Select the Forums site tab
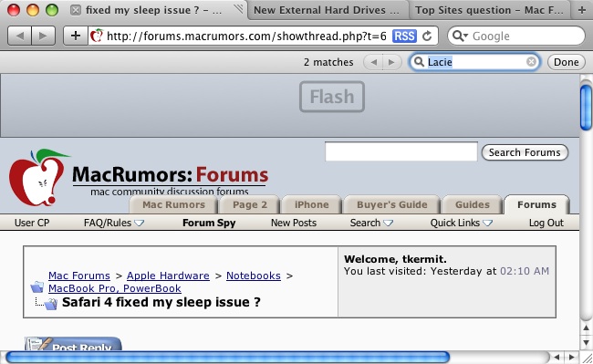This screenshot has width=593, height=364. (536, 205)
